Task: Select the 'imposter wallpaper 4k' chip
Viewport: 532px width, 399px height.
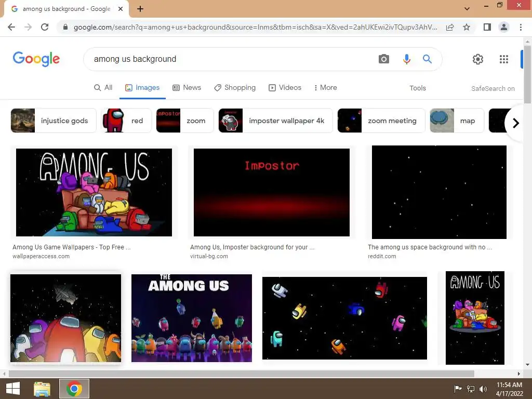Action: [275, 121]
